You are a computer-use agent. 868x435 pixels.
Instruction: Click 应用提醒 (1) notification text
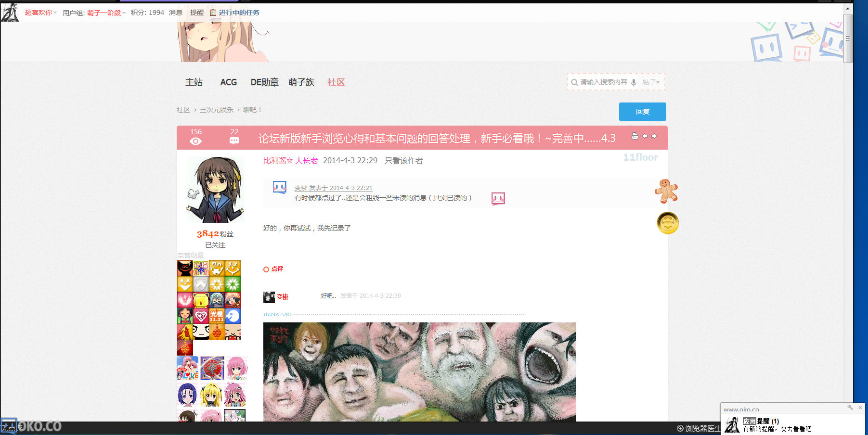coord(761,421)
